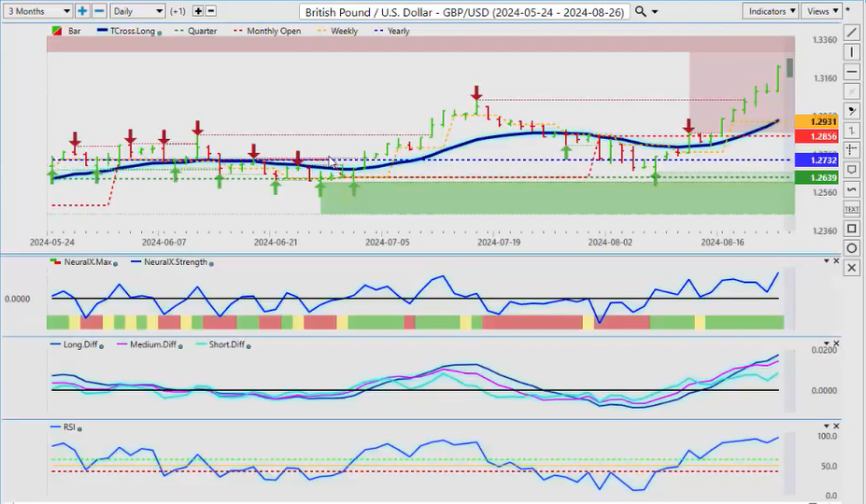Select the vertical line drawing tool
866x504 pixels.
(851, 52)
